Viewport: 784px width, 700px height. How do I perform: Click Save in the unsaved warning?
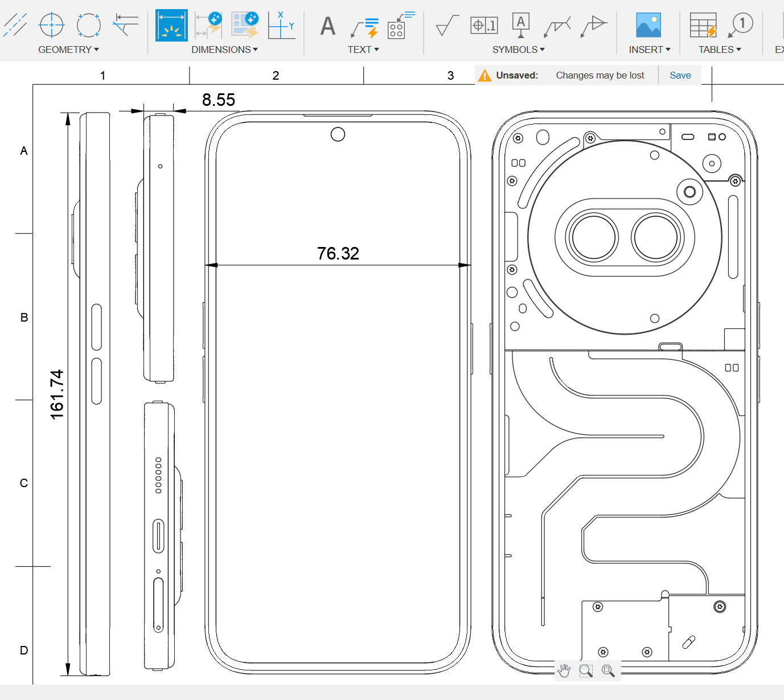680,75
